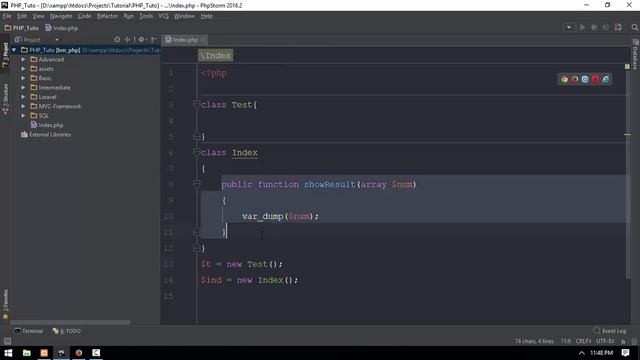Open the TODO tool window

67,331
